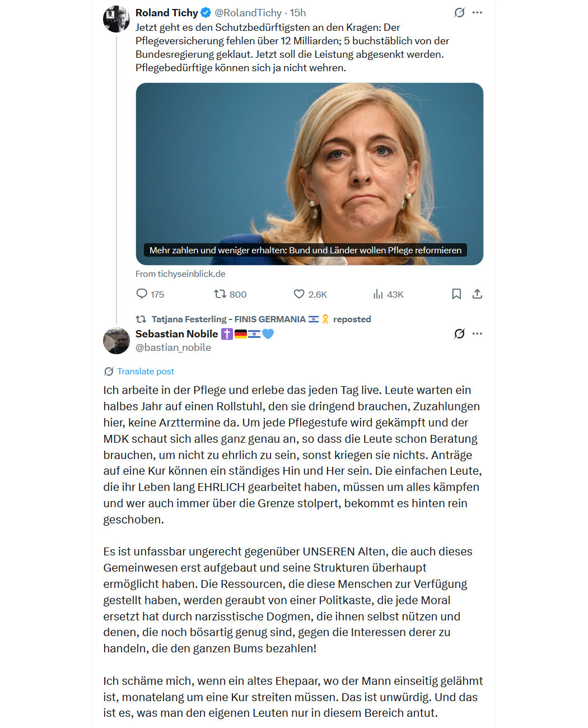Open Tatjana Festerling reposted profile link
The image size is (588, 728).
tap(228, 319)
